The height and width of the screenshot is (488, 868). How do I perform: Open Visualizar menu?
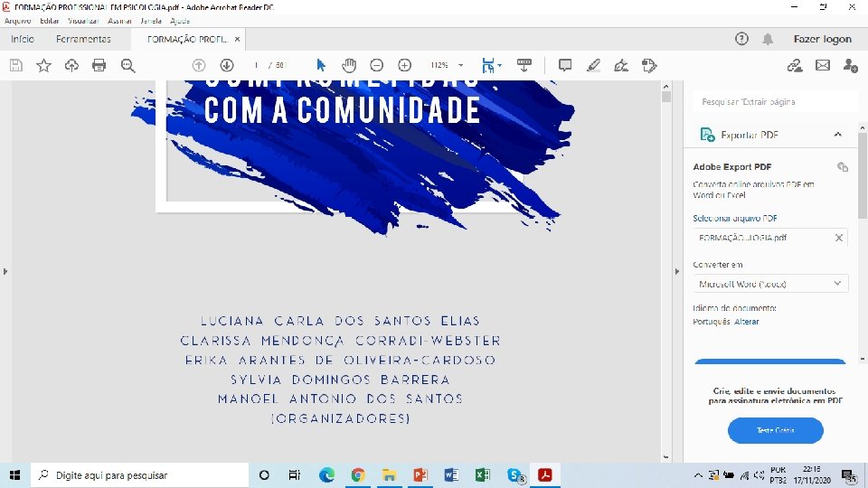click(x=83, y=21)
